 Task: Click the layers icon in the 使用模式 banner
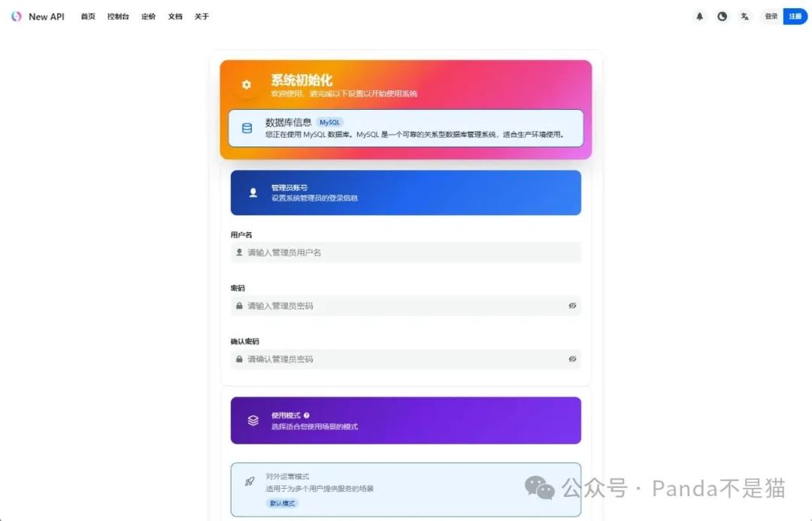tap(252, 420)
